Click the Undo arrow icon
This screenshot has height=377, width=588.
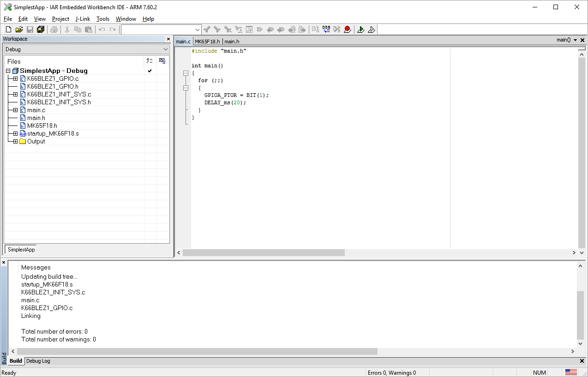[x=102, y=30]
